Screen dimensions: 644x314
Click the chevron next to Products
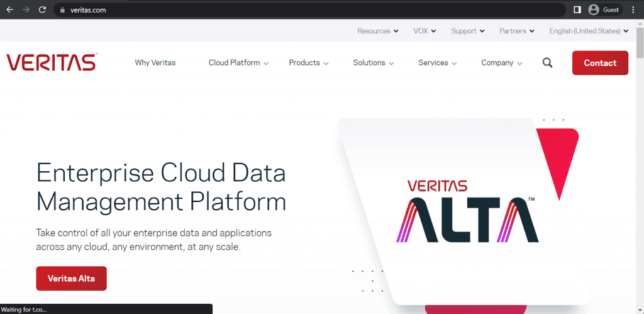[x=326, y=64]
